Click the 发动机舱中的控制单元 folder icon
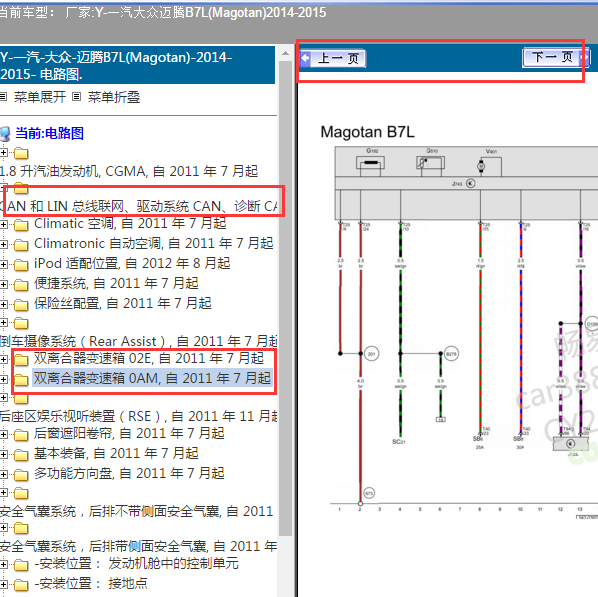The height and width of the screenshot is (597, 598). pyautogui.click(x=21, y=565)
